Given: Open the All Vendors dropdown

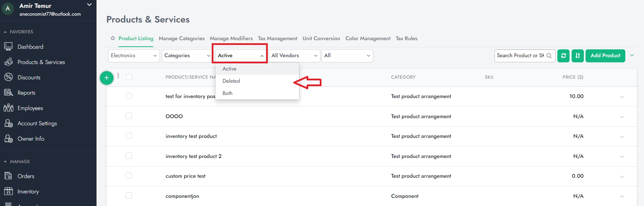Looking at the screenshot, I should pos(294,56).
